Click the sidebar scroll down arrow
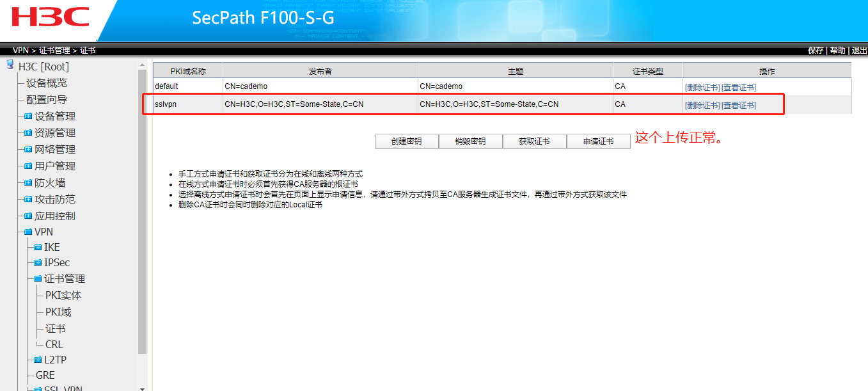 (142, 387)
